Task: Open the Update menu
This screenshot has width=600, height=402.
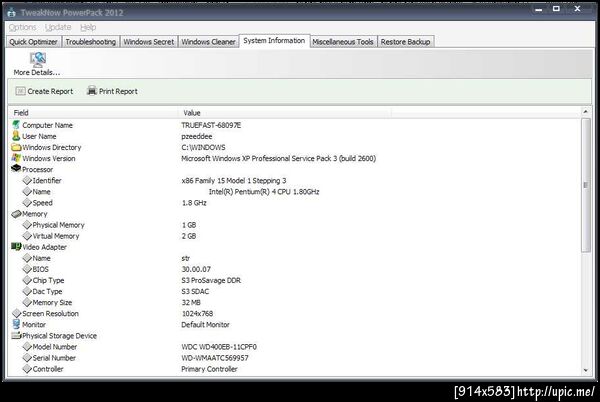Action: (58, 27)
